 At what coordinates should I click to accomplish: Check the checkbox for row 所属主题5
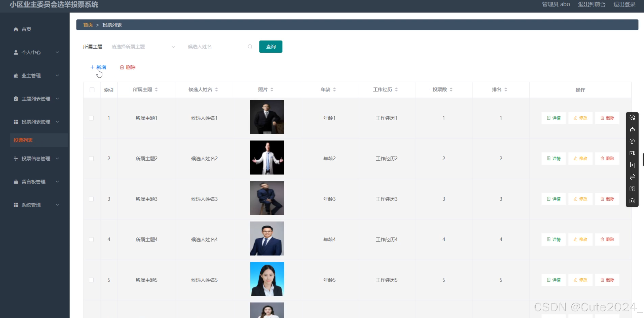pyautogui.click(x=92, y=280)
